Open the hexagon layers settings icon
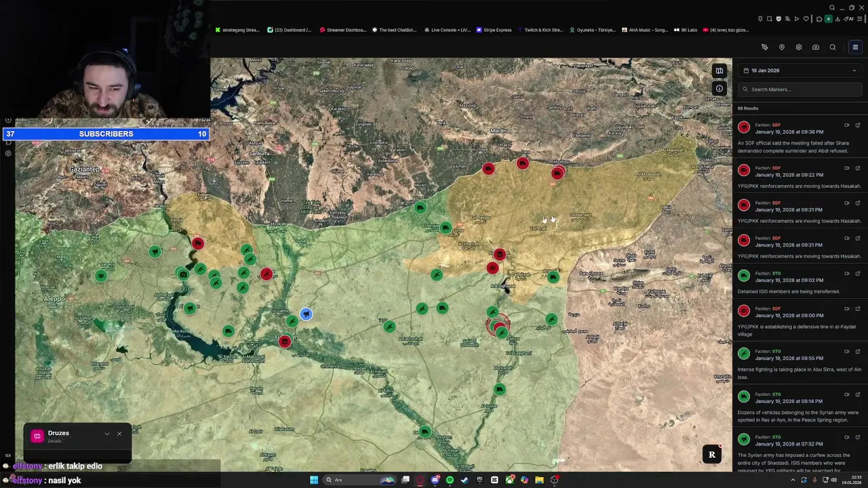This screenshot has height=488, width=868. (799, 47)
